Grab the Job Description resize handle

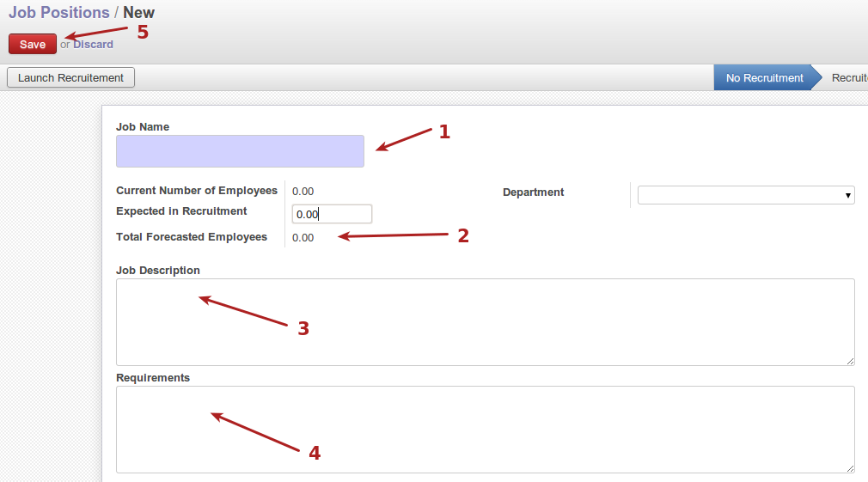850,361
